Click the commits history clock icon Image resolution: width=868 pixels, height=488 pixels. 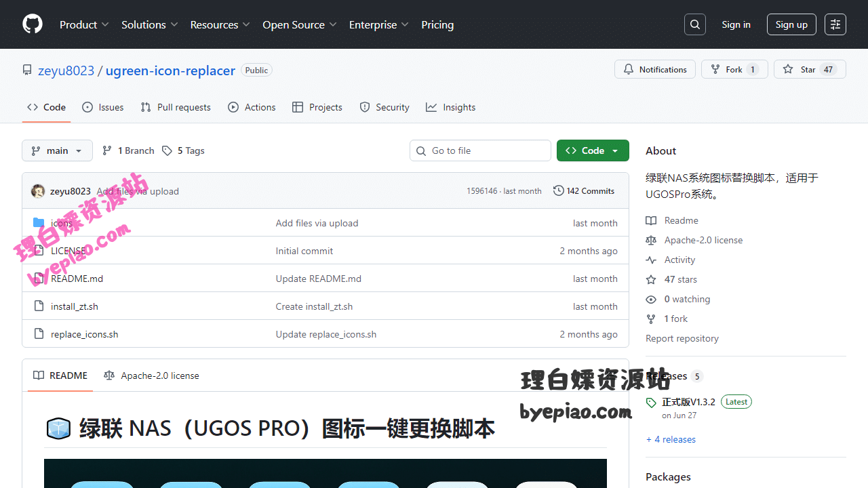559,191
